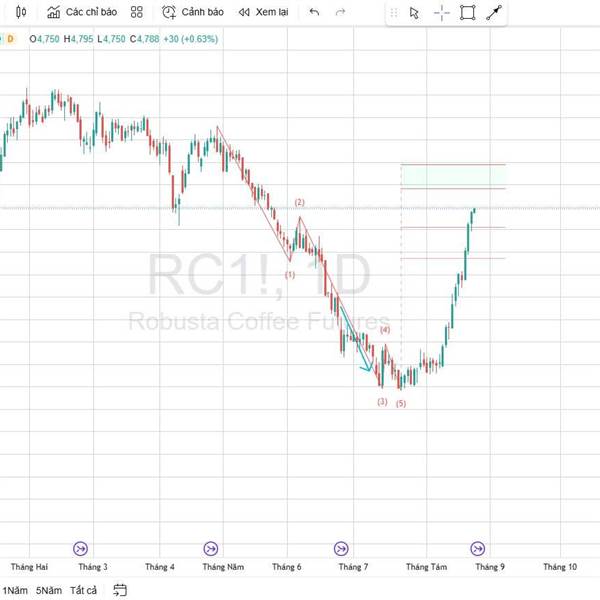Select the green shaded target zone
600x600 pixels.
click(453, 176)
